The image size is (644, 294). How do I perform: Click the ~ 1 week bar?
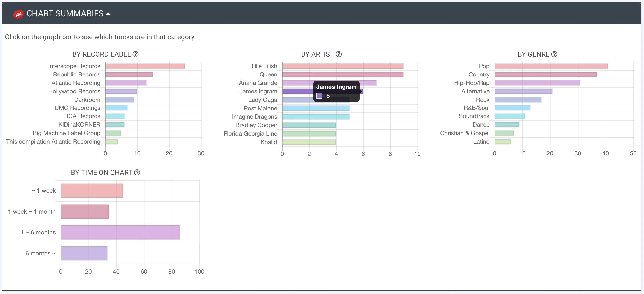pos(92,191)
